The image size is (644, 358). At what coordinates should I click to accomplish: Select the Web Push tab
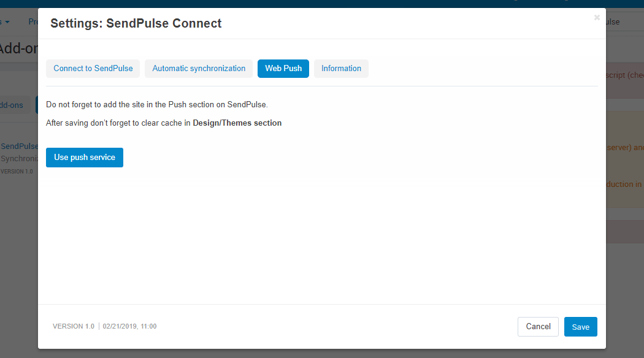click(283, 69)
